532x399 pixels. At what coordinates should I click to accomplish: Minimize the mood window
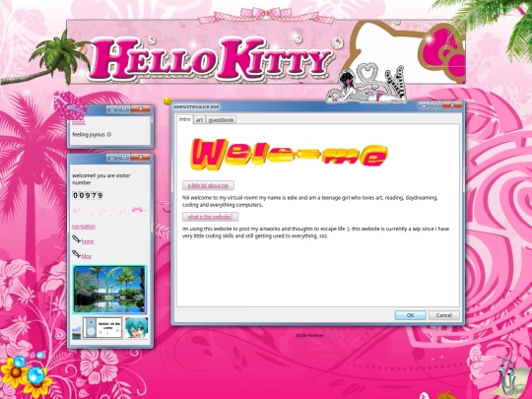click(x=112, y=109)
